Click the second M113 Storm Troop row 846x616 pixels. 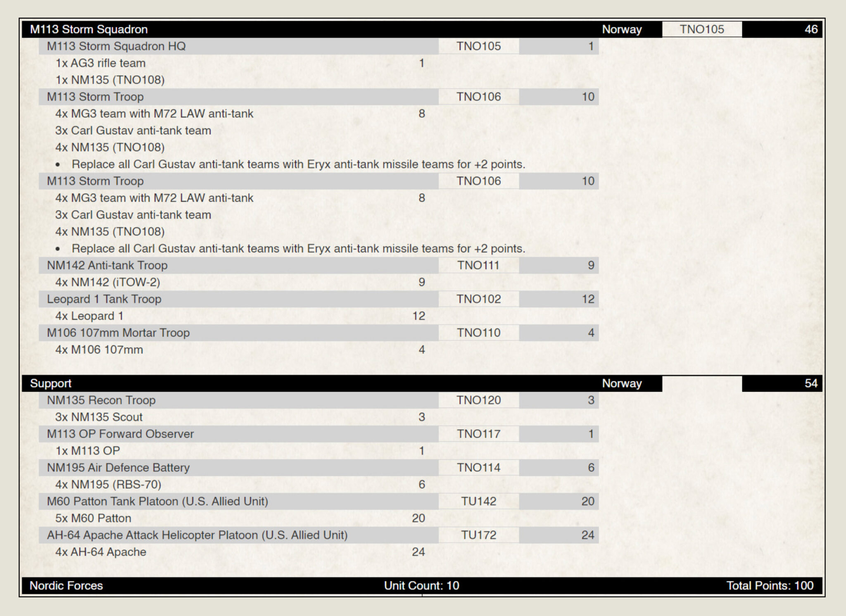click(95, 181)
